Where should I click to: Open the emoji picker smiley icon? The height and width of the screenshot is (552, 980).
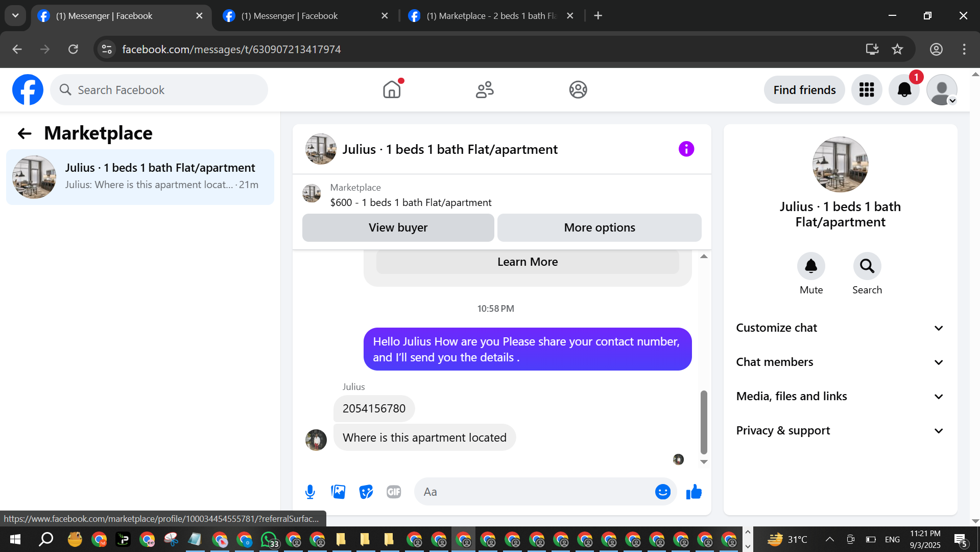[x=663, y=492]
